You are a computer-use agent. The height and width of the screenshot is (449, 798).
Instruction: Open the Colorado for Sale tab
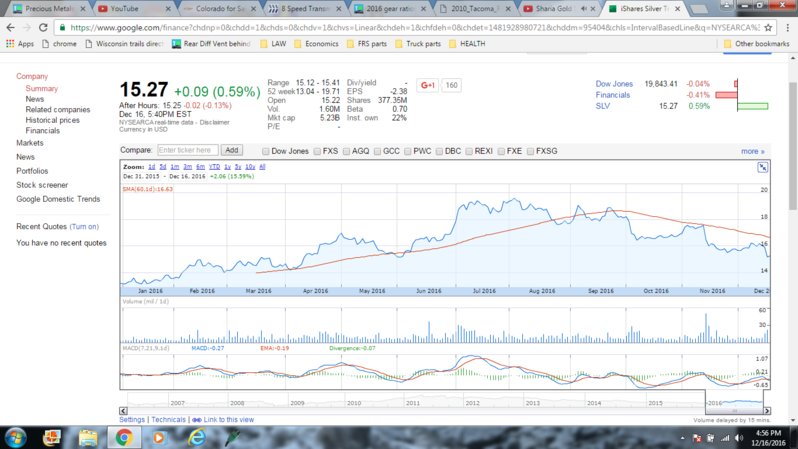[x=218, y=9]
